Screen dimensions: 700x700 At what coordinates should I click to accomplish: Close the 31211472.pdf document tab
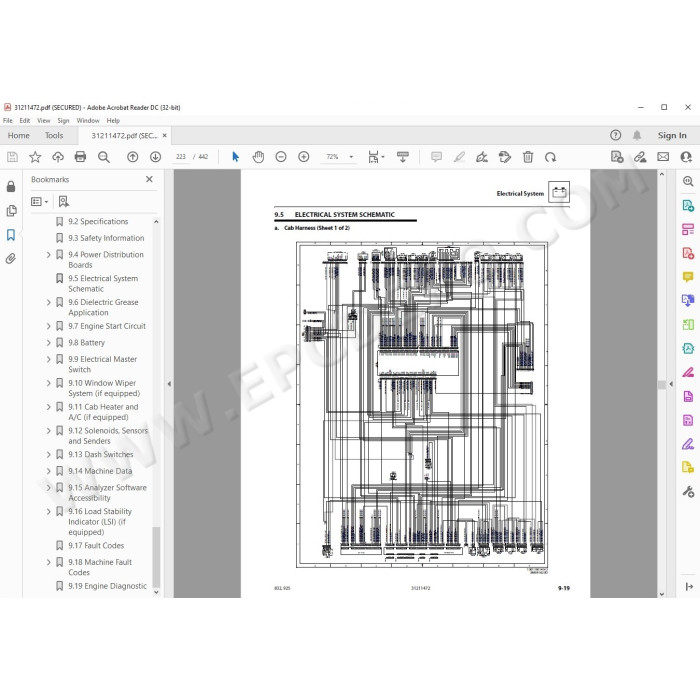(x=165, y=135)
